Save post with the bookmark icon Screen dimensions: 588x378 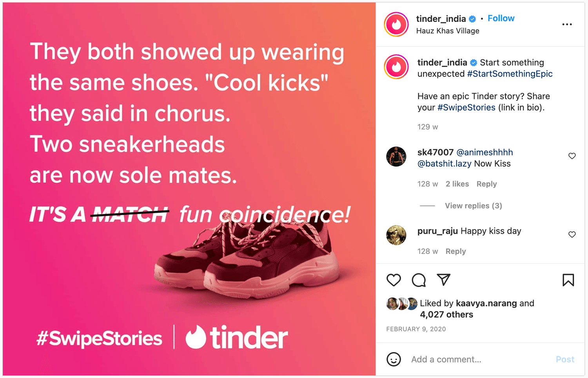(568, 280)
